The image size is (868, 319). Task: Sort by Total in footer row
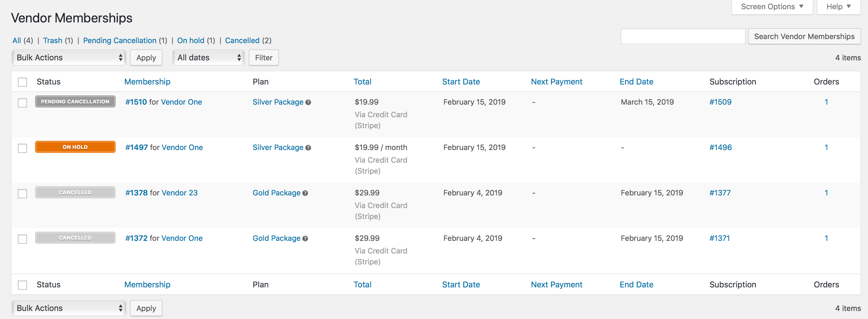[x=362, y=285]
